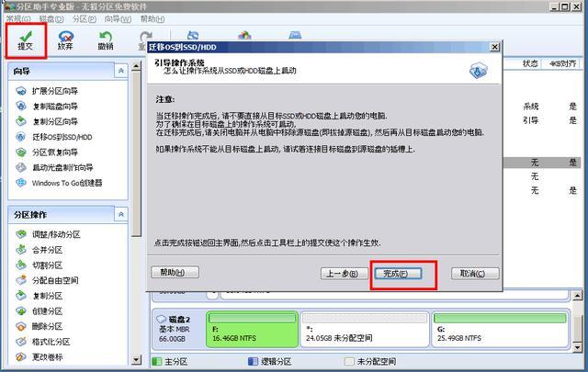Click the 完成(F) finish button
Viewport: 588px width, 372px height.
pos(398,274)
